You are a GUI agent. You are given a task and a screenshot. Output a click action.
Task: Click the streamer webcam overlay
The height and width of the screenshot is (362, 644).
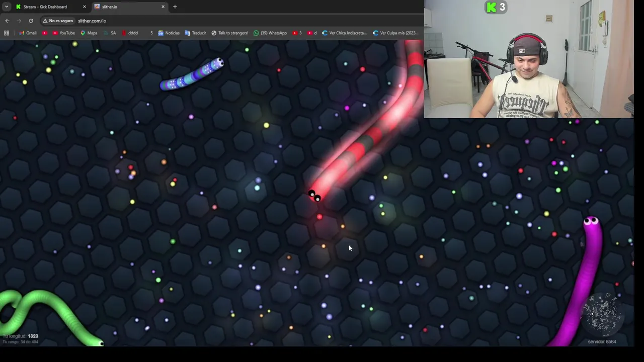pyautogui.click(x=529, y=59)
